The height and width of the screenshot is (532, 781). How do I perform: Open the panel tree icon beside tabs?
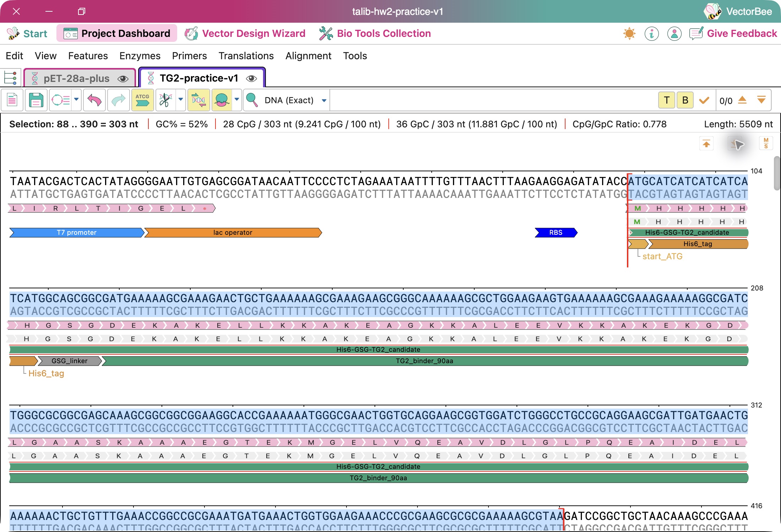[x=11, y=78]
